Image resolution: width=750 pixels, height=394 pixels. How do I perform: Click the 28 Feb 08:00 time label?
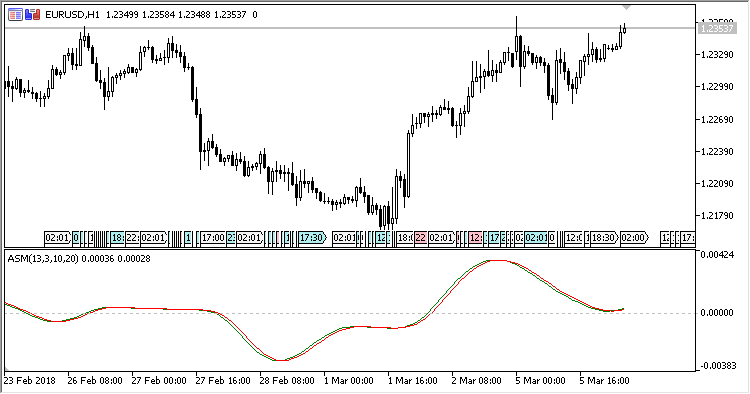pos(287,381)
